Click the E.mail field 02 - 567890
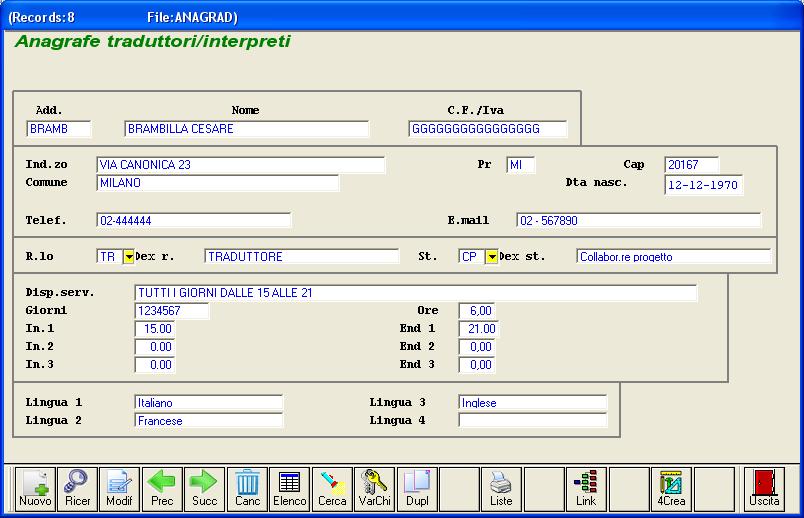Screen dimensions: 804x518 point(638,221)
